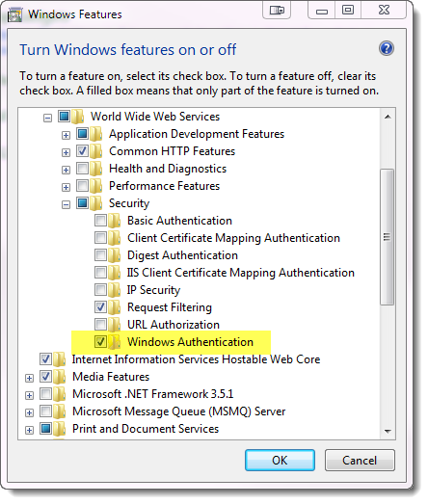Uncheck the Windows Authentication checkbox
Image resolution: width=428 pixels, height=504 pixels.
pos(100,342)
